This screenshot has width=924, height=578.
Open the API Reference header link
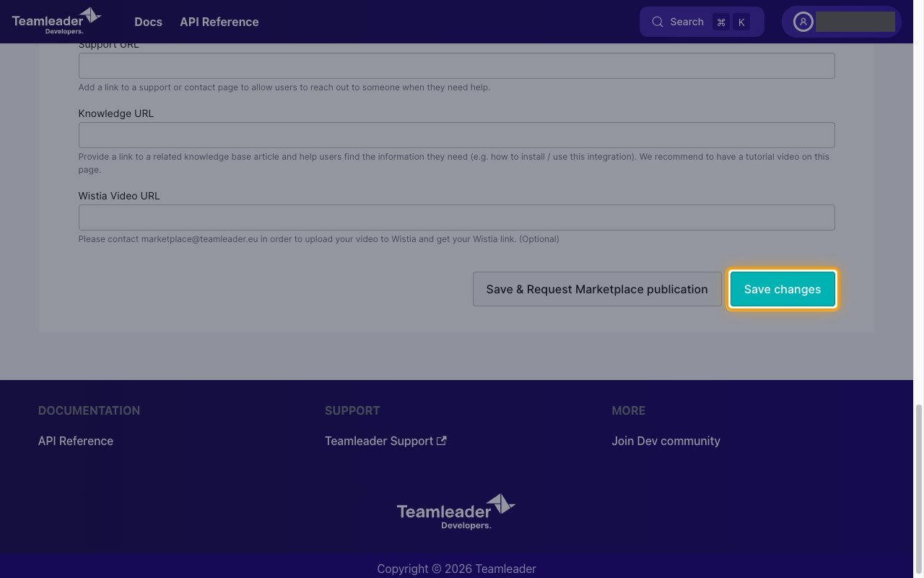(x=219, y=22)
